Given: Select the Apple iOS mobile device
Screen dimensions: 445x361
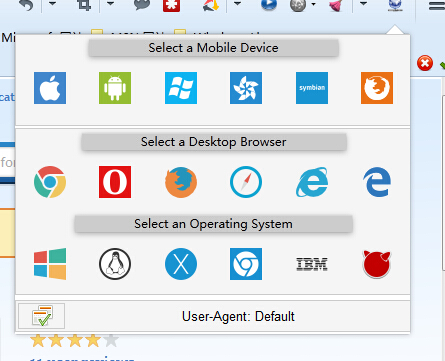Looking at the screenshot, I should tap(50, 88).
